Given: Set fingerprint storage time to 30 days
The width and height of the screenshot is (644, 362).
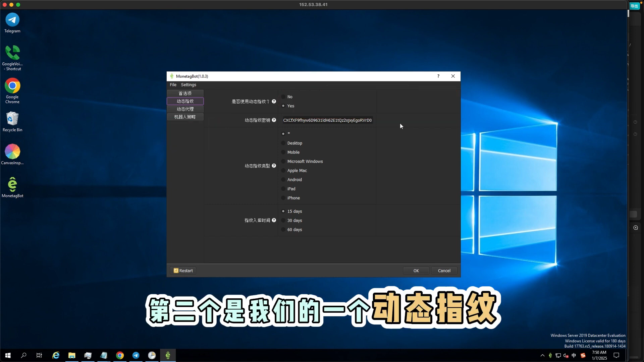Looking at the screenshot, I should pos(291,220).
